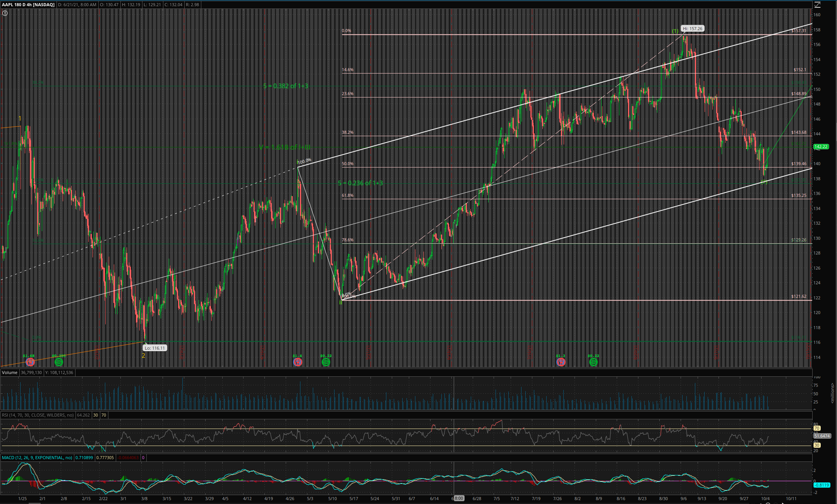Click the Volume study label

[10, 372]
